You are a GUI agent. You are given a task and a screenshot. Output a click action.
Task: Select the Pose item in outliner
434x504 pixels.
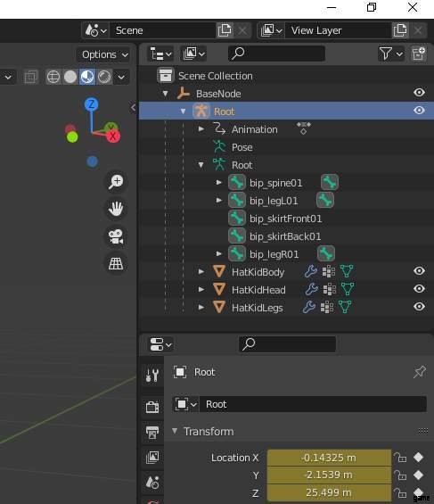242,147
